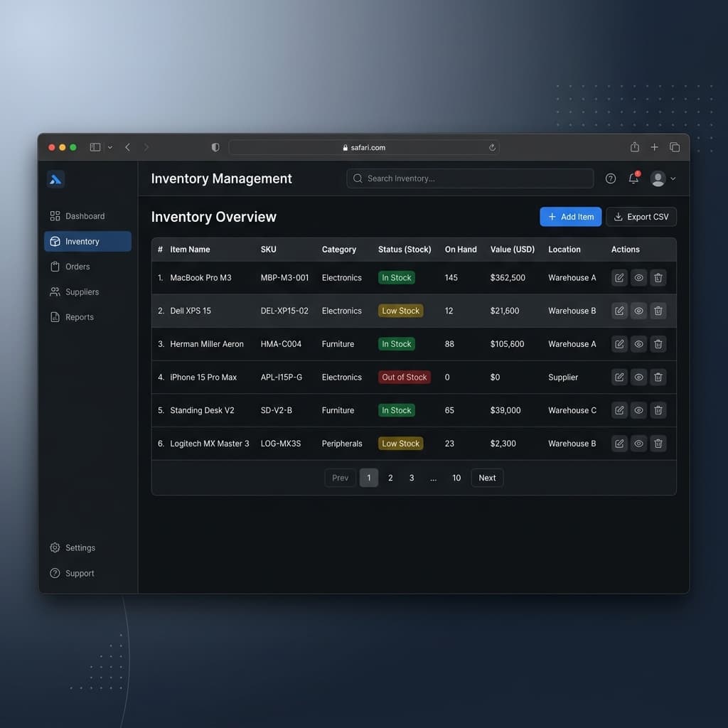Screen dimensions: 728x728
Task: Go to page 10
Action: click(456, 478)
